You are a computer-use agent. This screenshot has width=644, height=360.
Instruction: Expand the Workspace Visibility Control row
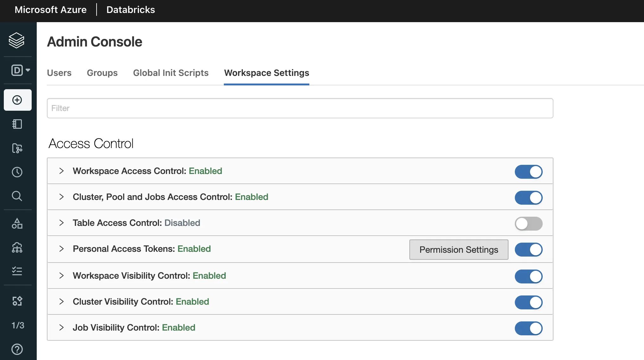coord(61,276)
